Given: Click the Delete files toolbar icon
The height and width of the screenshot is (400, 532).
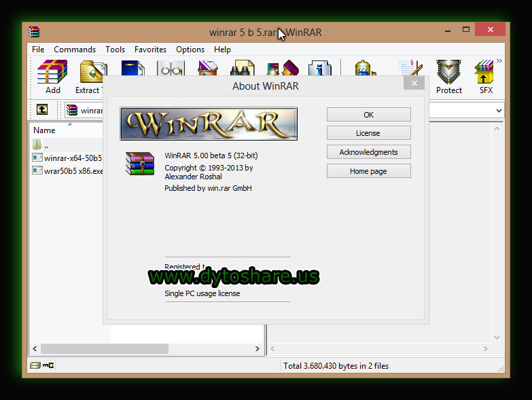Looking at the screenshot, I should [208, 68].
